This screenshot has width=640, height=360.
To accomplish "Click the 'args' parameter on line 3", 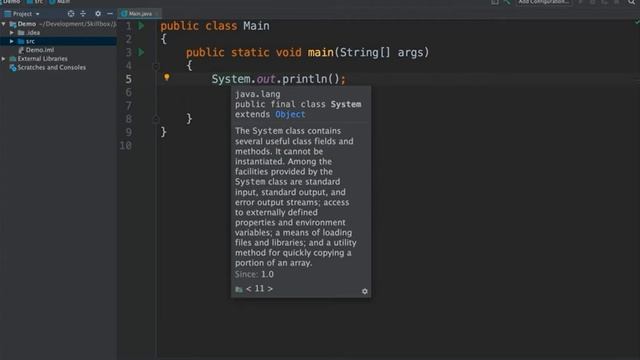I will [411, 52].
